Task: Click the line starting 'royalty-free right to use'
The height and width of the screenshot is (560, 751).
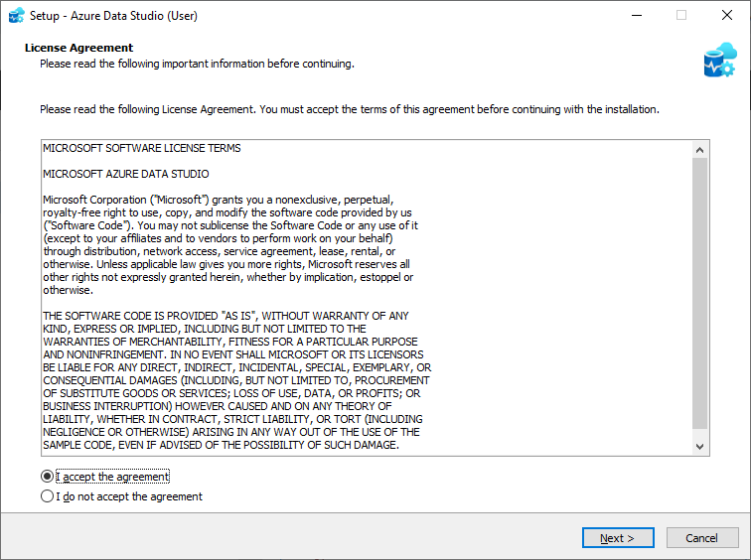Action: pos(227,212)
